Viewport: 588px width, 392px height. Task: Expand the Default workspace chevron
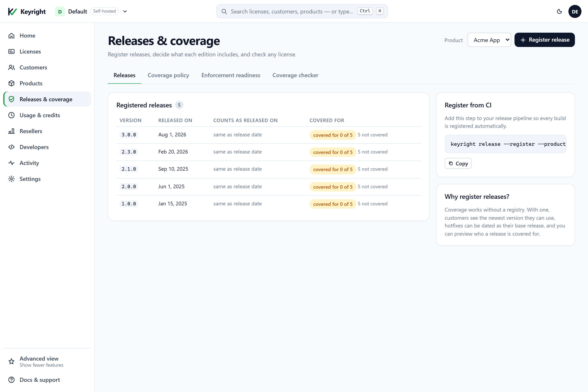coord(125,11)
